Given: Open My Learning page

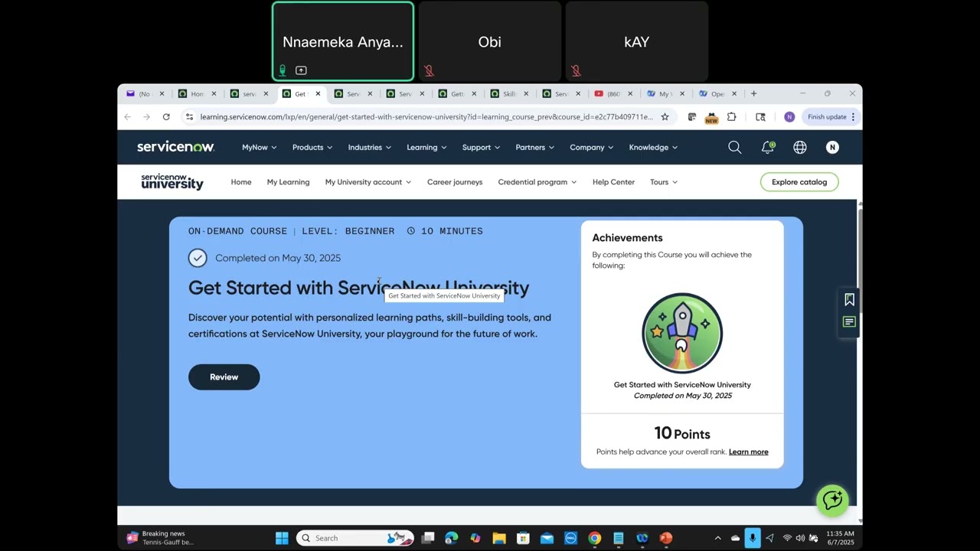Looking at the screenshot, I should tap(289, 182).
